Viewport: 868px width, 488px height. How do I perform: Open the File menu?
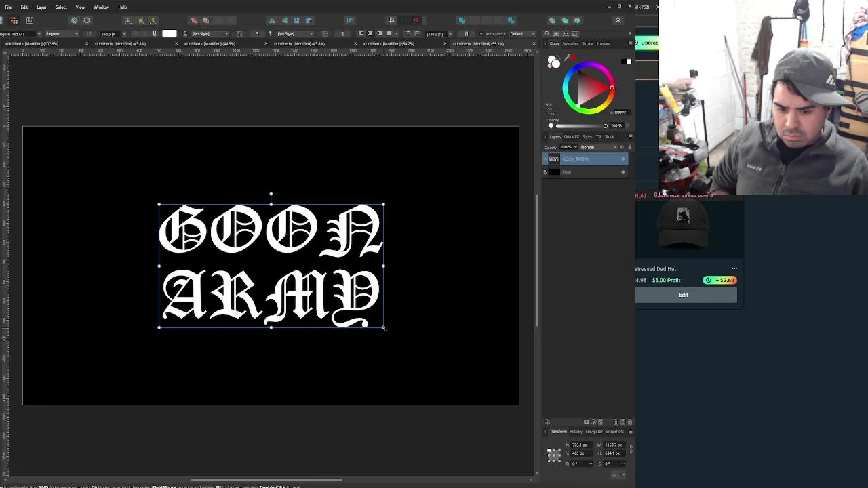pyautogui.click(x=8, y=7)
